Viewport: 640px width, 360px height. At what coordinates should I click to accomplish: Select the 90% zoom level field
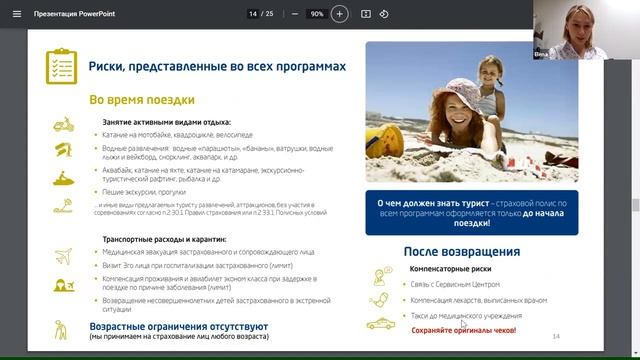317,14
